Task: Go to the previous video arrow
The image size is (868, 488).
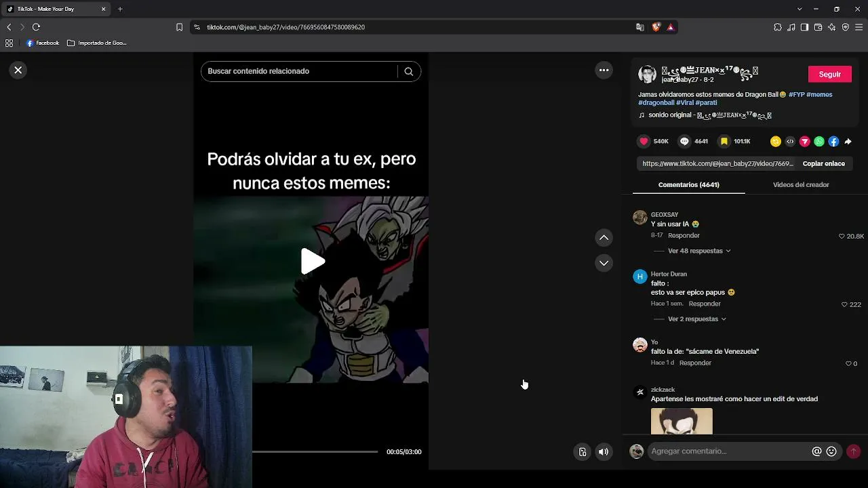Action: point(604,237)
